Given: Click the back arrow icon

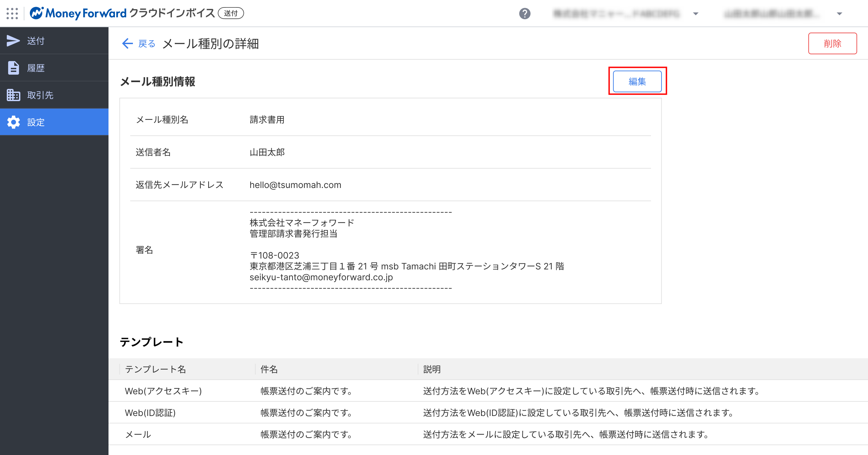Looking at the screenshot, I should [127, 43].
